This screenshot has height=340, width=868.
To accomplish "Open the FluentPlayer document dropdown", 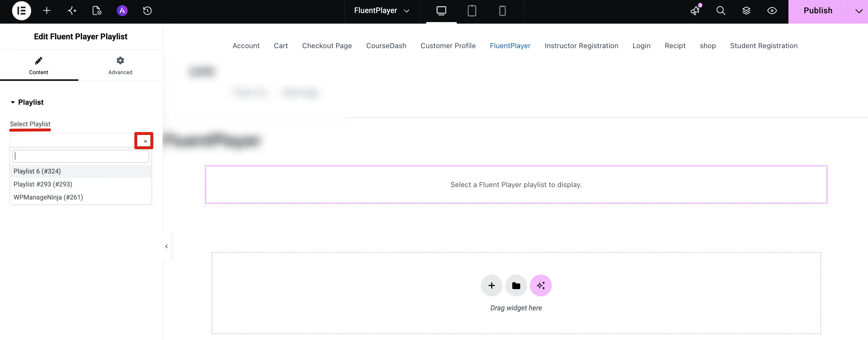I will (x=382, y=11).
